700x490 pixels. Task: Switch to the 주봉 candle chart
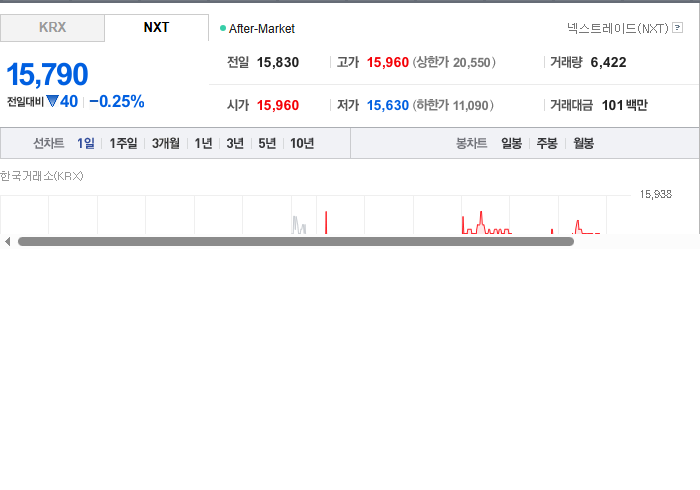[547, 143]
